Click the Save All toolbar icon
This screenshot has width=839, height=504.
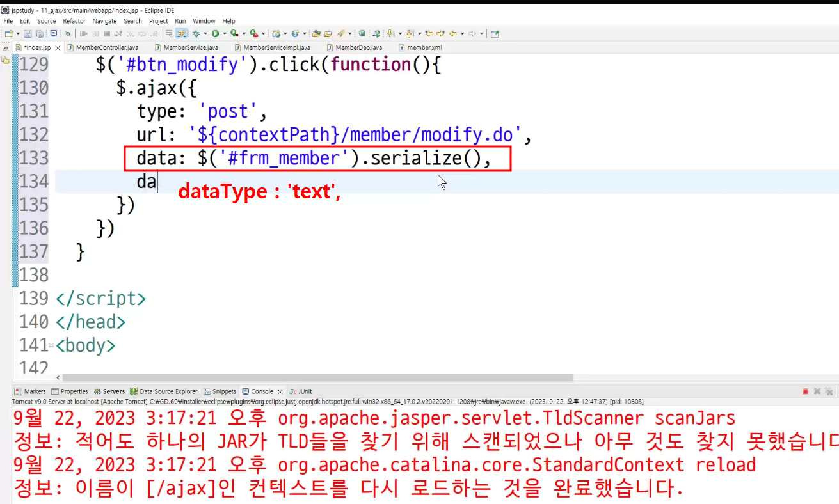point(39,33)
